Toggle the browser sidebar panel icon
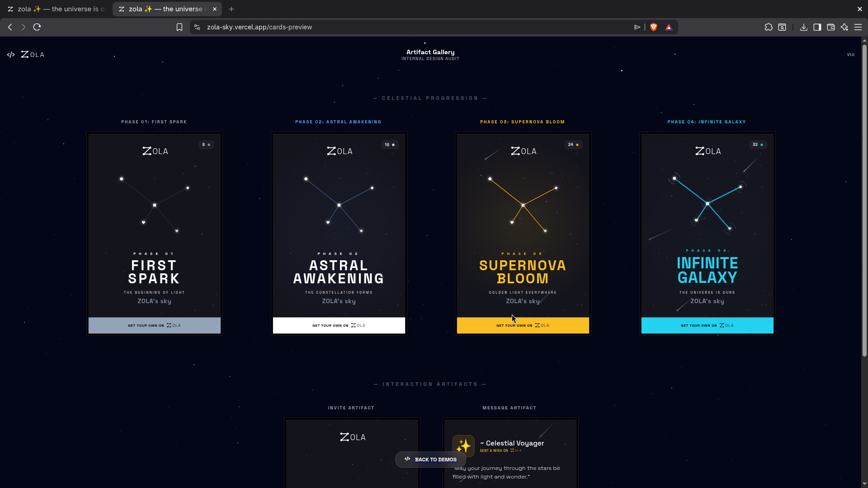Screen dimensions: 868x488 click(817, 27)
